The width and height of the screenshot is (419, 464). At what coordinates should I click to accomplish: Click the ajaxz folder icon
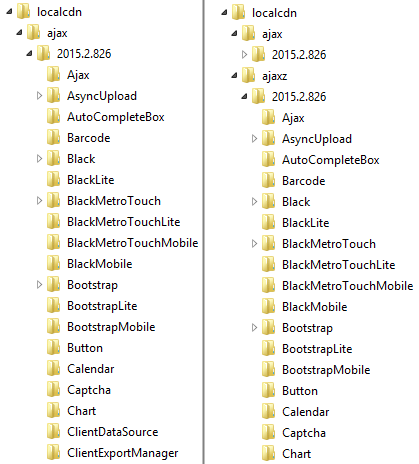click(x=249, y=75)
